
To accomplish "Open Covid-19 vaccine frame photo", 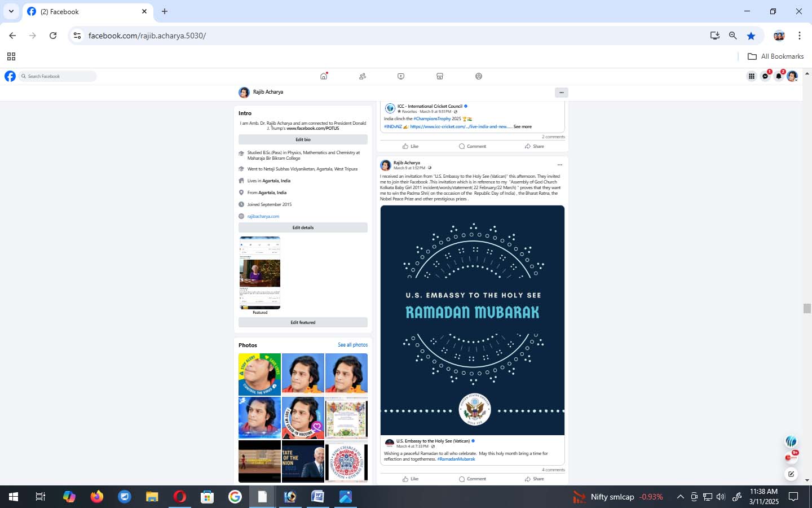I will pos(303,418).
